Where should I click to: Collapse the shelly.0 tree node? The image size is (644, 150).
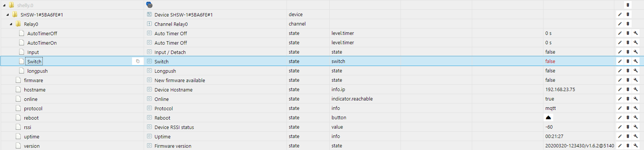tap(4, 5)
